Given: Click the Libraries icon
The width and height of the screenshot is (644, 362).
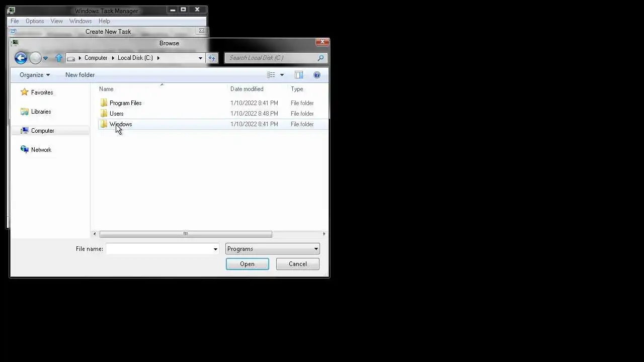Looking at the screenshot, I should (x=25, y=112).
